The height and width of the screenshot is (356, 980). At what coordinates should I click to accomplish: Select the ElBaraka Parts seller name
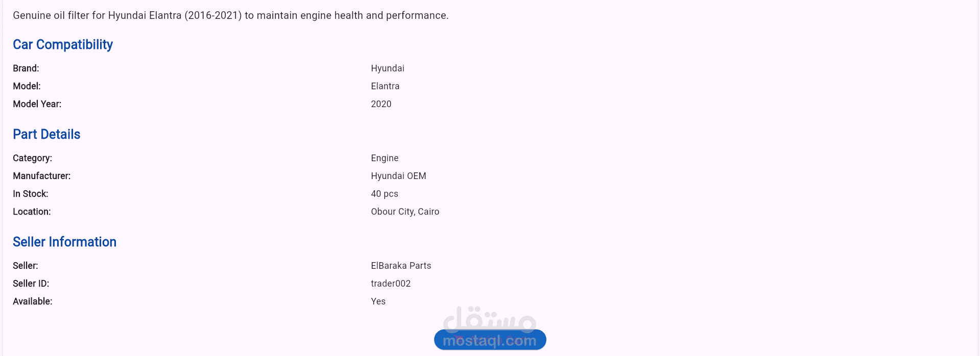pyautogui.click(x=401, y=266)
